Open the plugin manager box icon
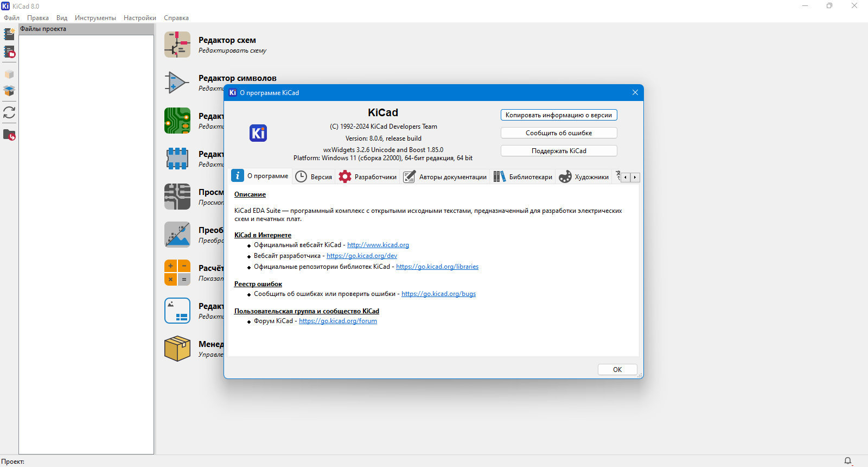868x467 pixels. tap(177, 349)
